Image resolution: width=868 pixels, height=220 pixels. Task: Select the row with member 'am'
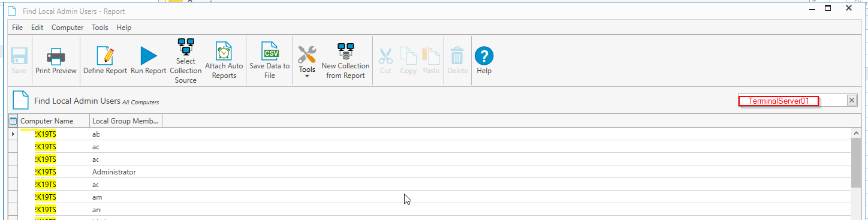click(429, 197)
